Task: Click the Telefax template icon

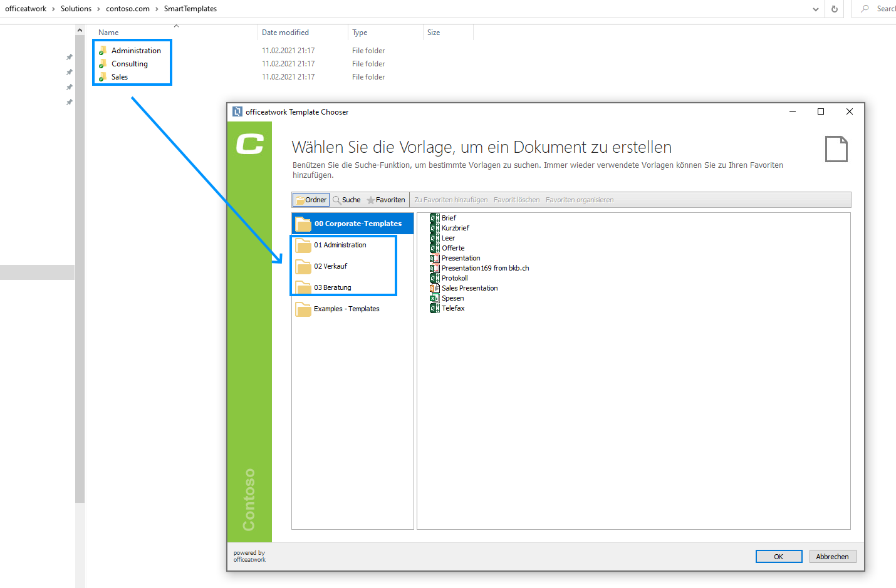Action: click(x=434, y=308)
